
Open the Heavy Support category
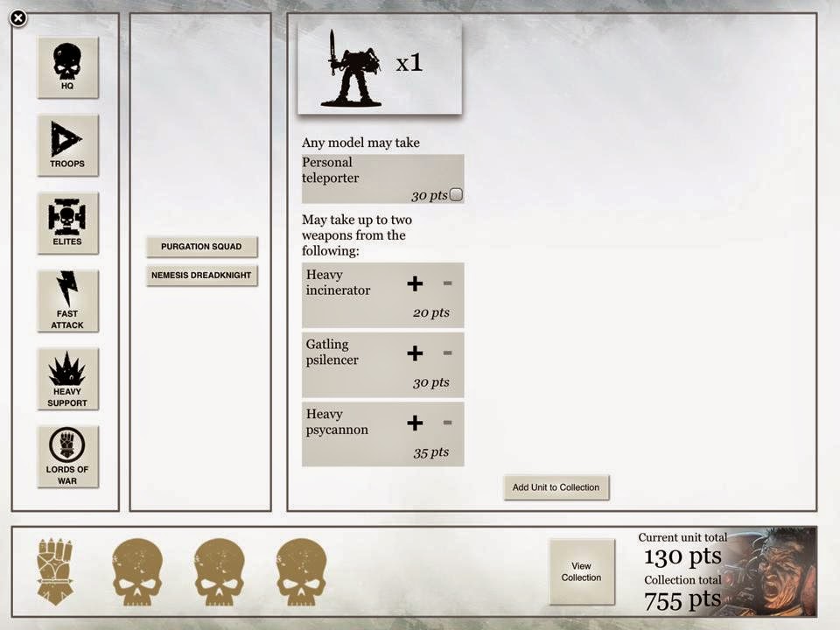pyautogui.click(x=67, y=379)
